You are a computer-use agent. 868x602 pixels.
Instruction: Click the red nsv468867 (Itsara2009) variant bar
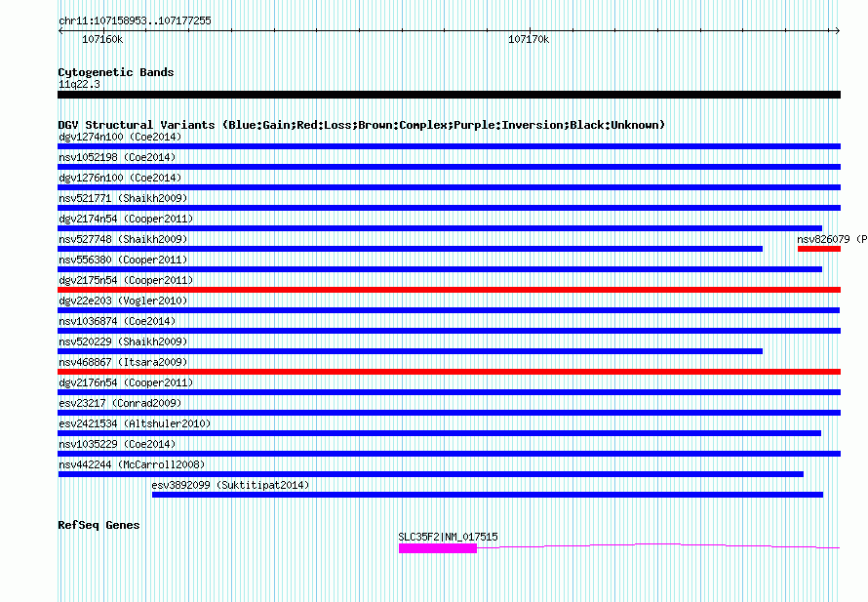click(x=449, y=372)
